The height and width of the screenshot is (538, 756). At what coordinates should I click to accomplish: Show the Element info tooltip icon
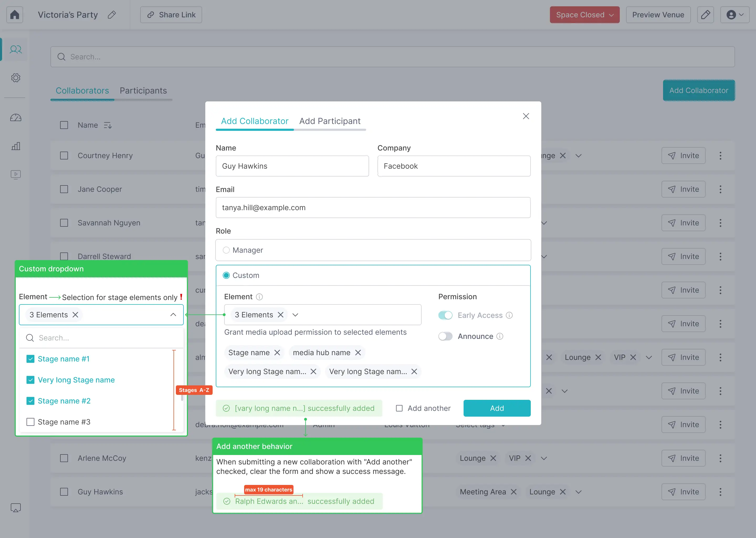pos(260,297)
